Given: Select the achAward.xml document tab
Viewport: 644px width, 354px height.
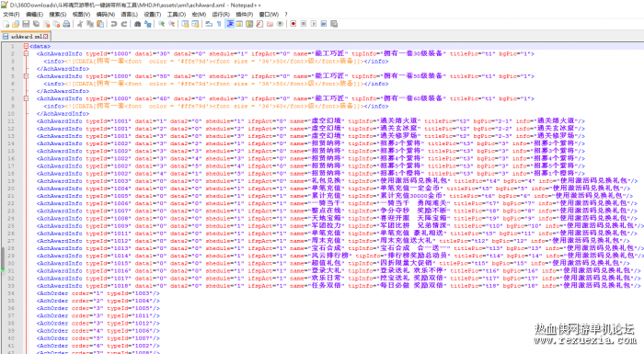Looking at the screenshot, I should click(x=26, y=36).
